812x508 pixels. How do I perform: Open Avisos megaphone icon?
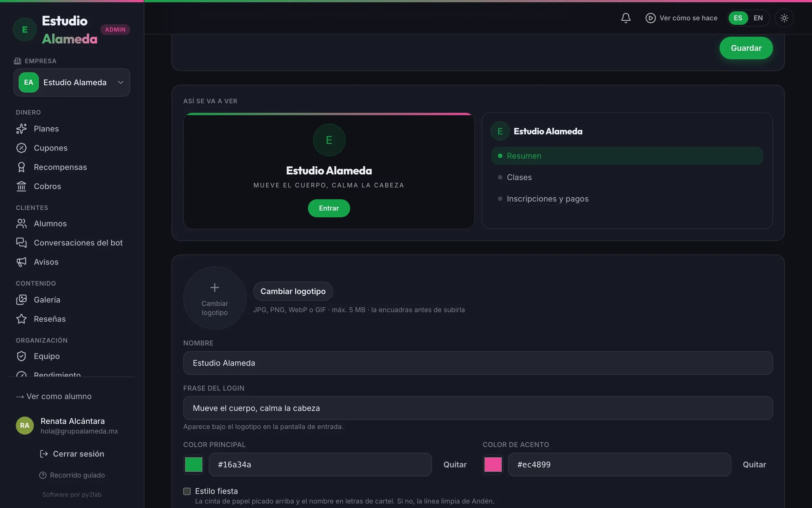point(21,262)
